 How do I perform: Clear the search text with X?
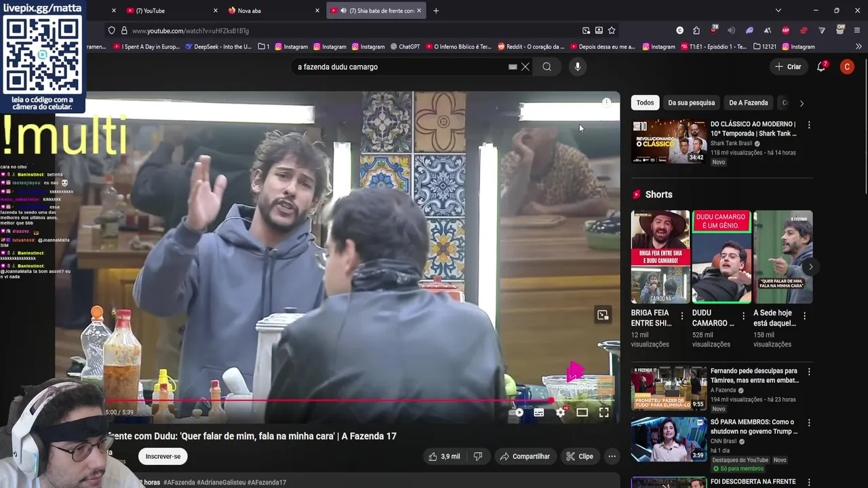[525, 66]
